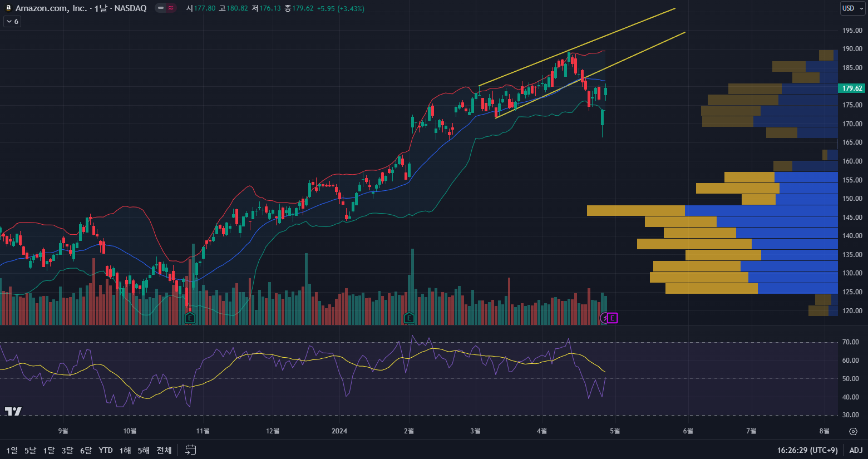Click the 195.00 price axis label
This screenshot has width=868, height=459.
coord(852,30)
